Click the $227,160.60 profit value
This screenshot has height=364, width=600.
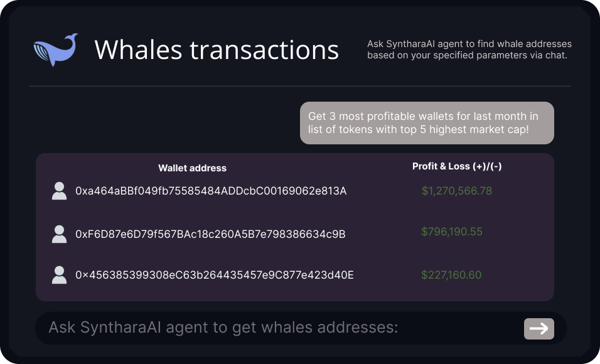452,274
